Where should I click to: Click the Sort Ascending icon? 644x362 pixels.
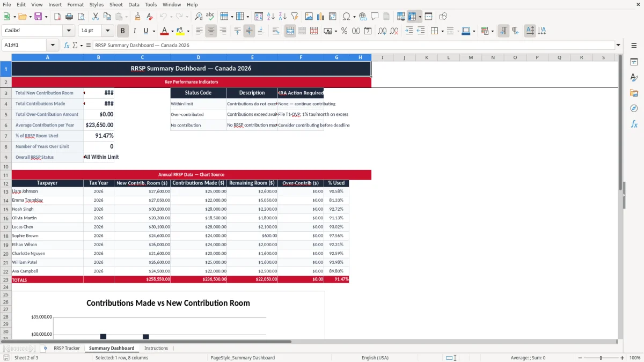point(271,17)
